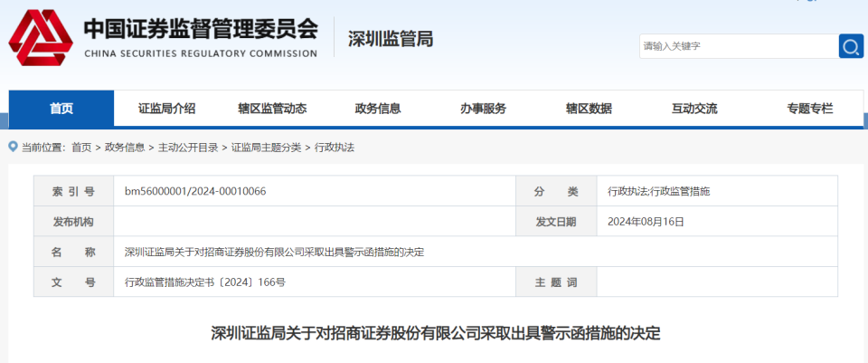Screen dimensions: 868x363
Task: Click the 中国证券监督管理委员会 site title
Action: pyautogui.click(x=201, y=29)
